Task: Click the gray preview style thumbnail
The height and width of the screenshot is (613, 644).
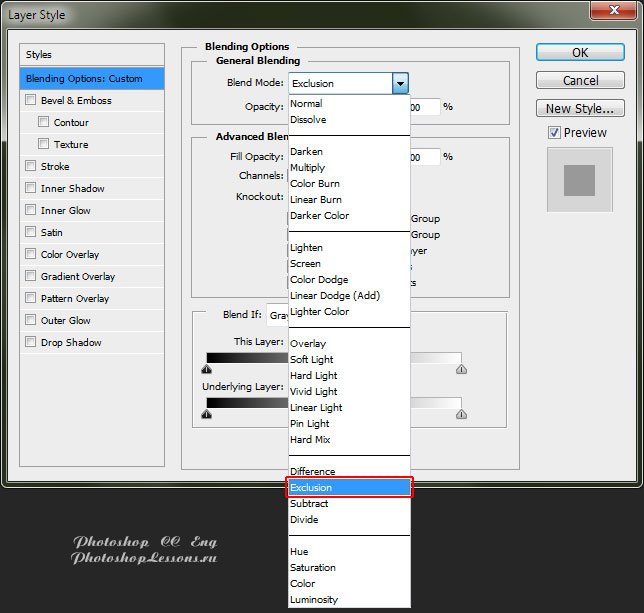Action: pos(579,180)
